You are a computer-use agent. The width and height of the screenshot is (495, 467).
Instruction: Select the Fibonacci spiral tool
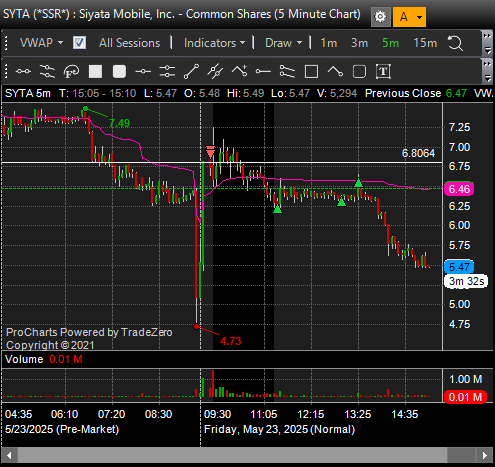click(71, 71)
